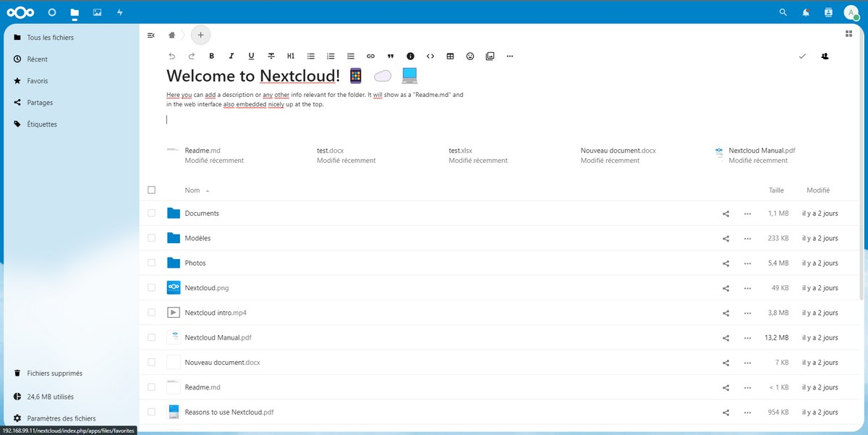Switch to grid view of files
This screenshot has height=435, width=868.
[x=848, y=33]
